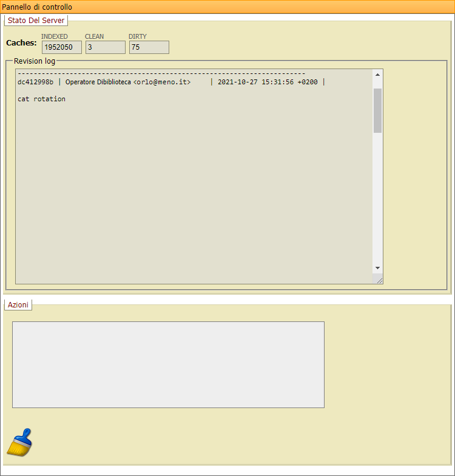The image size is (455, 476).
Task: Click the Operatore Dibiblioteca author name
Action: point(98,82)
